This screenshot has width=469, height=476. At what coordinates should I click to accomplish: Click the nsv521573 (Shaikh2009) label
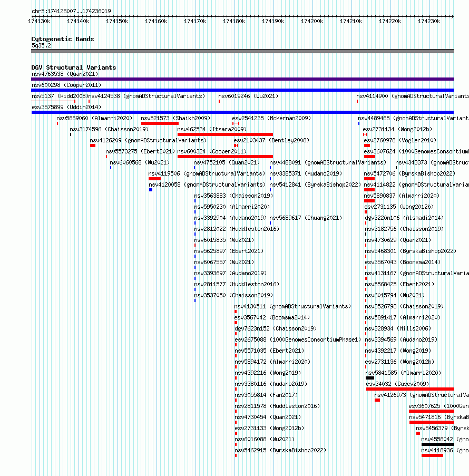tap(175, 119)
